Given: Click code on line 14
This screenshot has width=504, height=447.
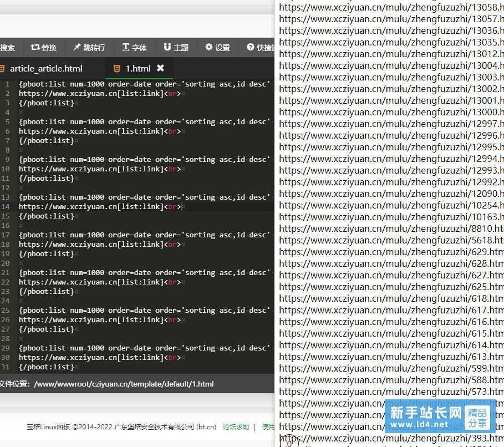Looking at the screenshot, I should click(x=100, y=206).
